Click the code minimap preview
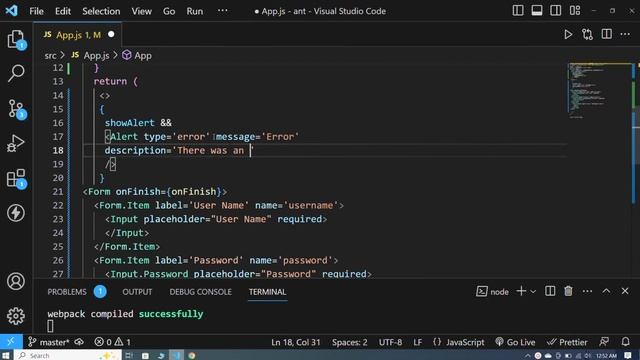 (599, 91)
